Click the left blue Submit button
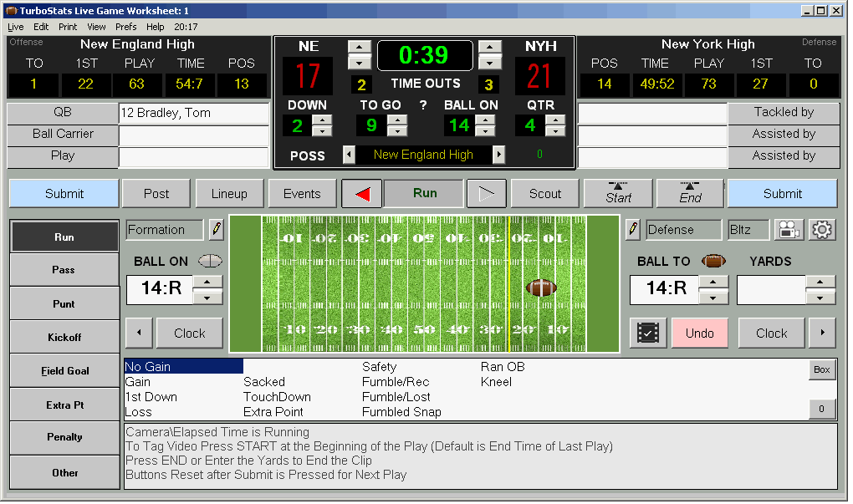Screen dimensions: 853x504 [x=64, y=194]
